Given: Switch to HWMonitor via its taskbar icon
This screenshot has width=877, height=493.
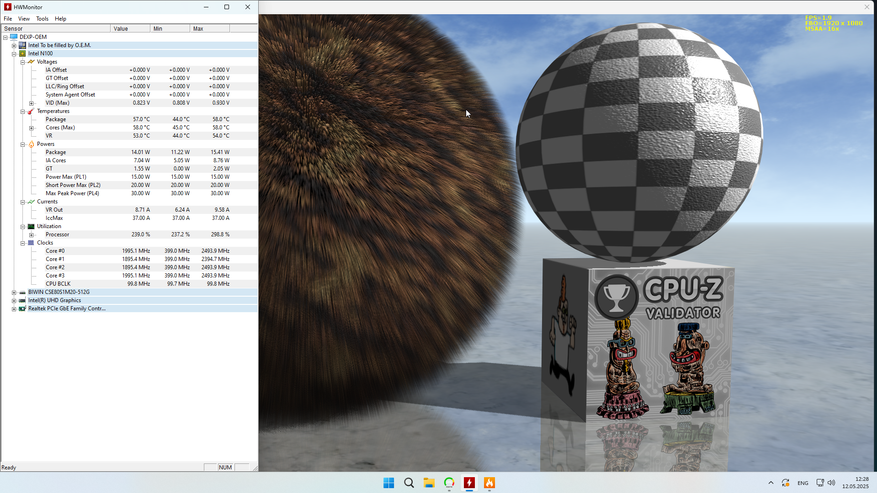Looking at the screenshot, I should [x=469, y=482].
